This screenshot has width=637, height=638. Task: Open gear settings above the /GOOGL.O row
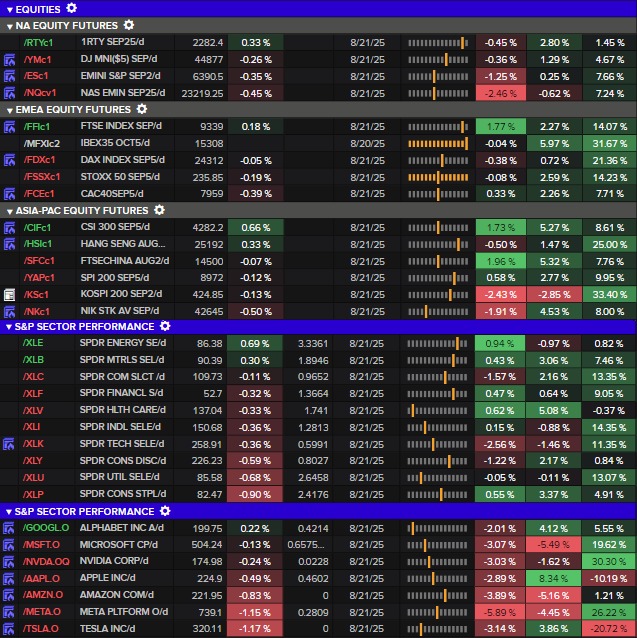tap(166, 511)
